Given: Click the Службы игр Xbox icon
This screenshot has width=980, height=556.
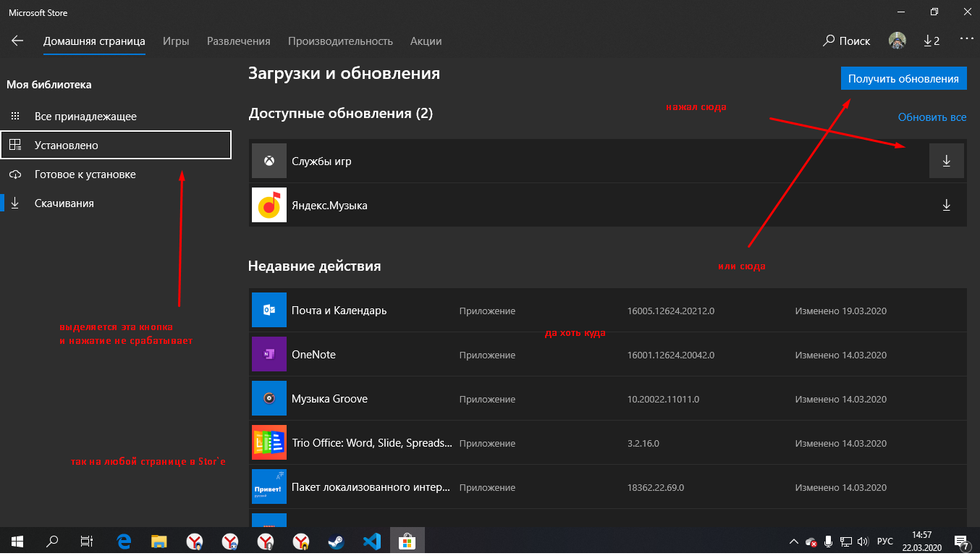Looking at the screenshot, I should click(269, 161).
